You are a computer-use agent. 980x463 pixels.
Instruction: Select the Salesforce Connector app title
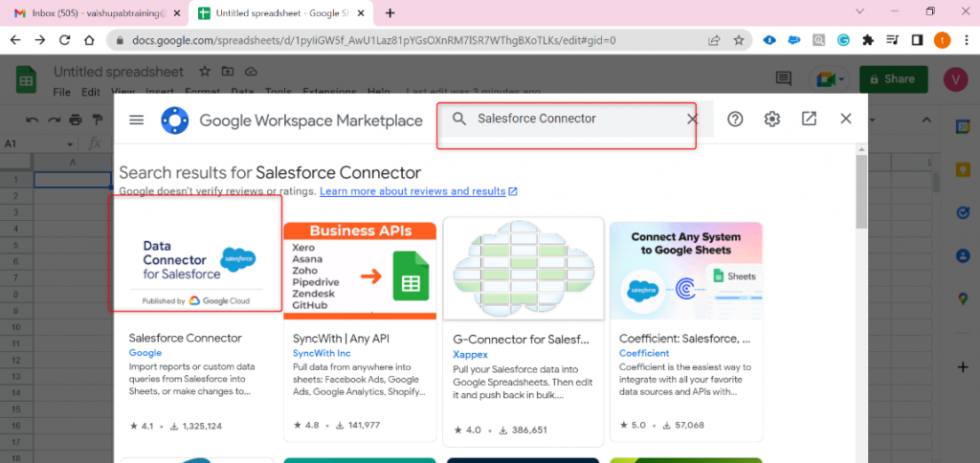pos(185,338)
